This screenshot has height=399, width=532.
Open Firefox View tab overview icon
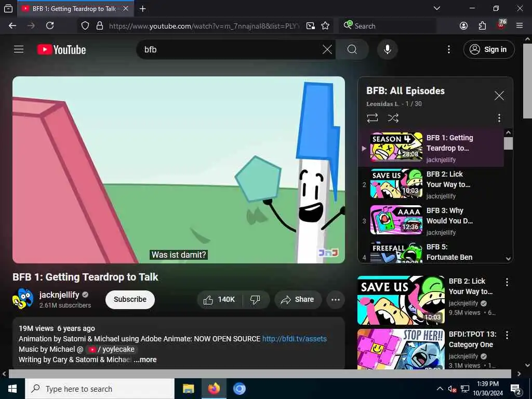click(8, 9)
